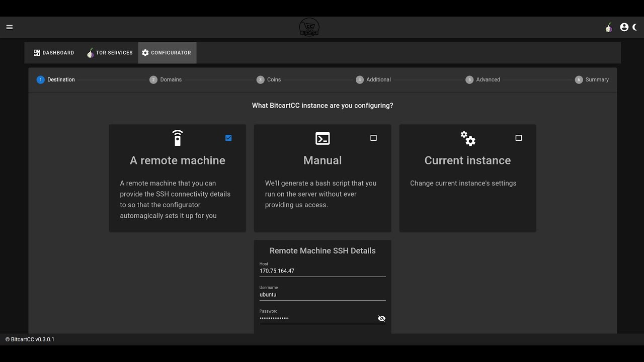Click Manual card bash script description

321,194
